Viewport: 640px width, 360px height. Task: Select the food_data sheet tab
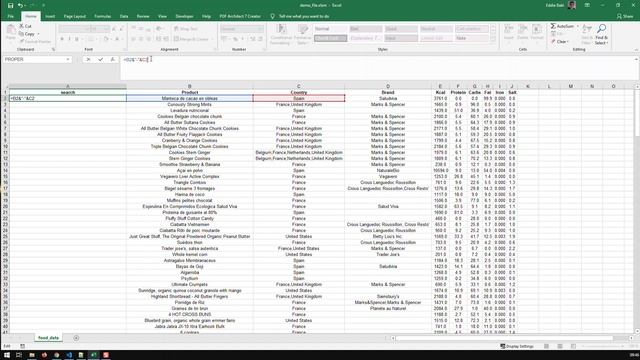pos(48,338)
